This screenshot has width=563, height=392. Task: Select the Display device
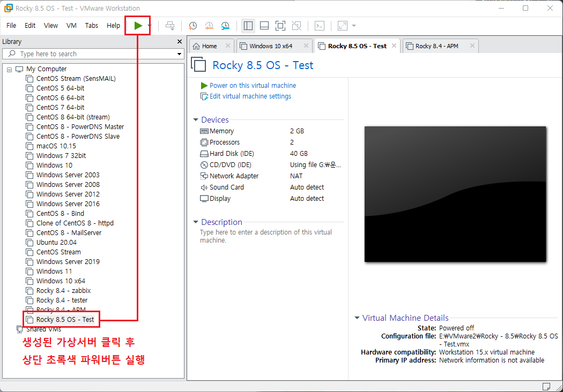pyautogui.click(x=270, y=199)
